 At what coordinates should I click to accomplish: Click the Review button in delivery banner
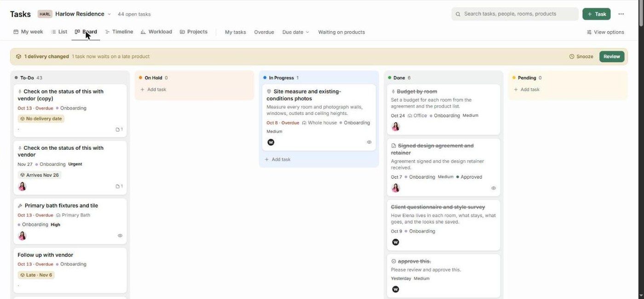point(612,56)
